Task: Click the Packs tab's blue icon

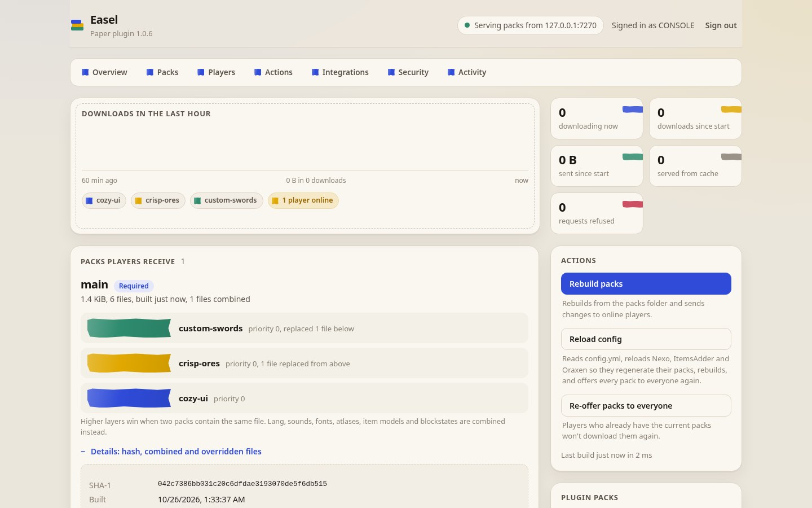Action: (x=150, y=72)
